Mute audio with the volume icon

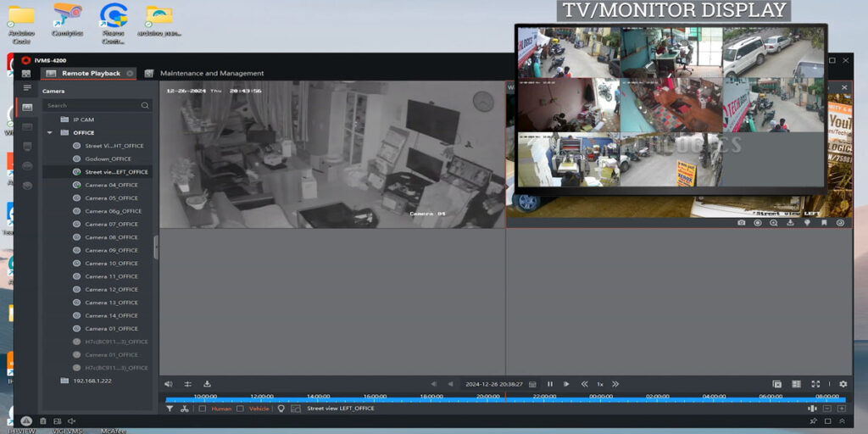click(169, 384)
